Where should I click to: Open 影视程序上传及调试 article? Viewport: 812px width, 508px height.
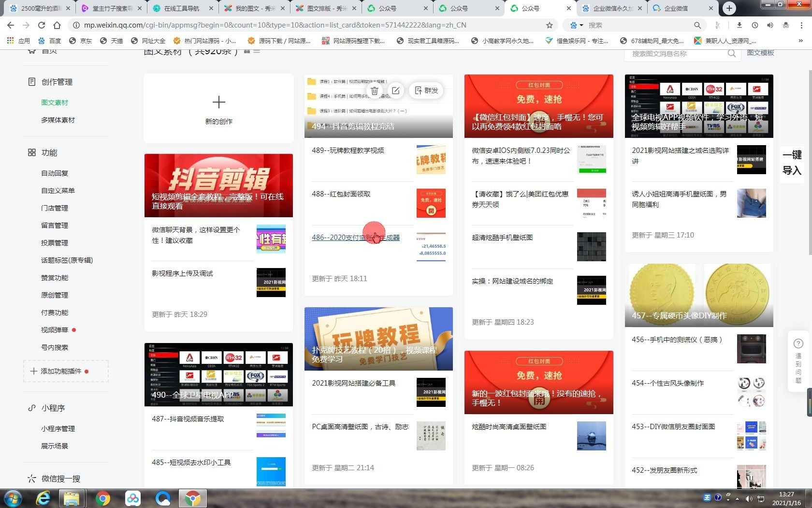click(182, 273)
